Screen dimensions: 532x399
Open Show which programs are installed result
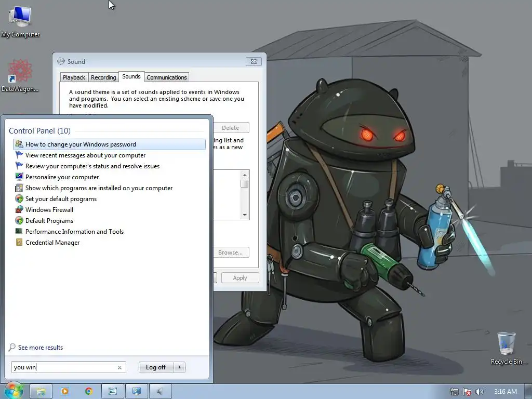click(x=109, y=188)
